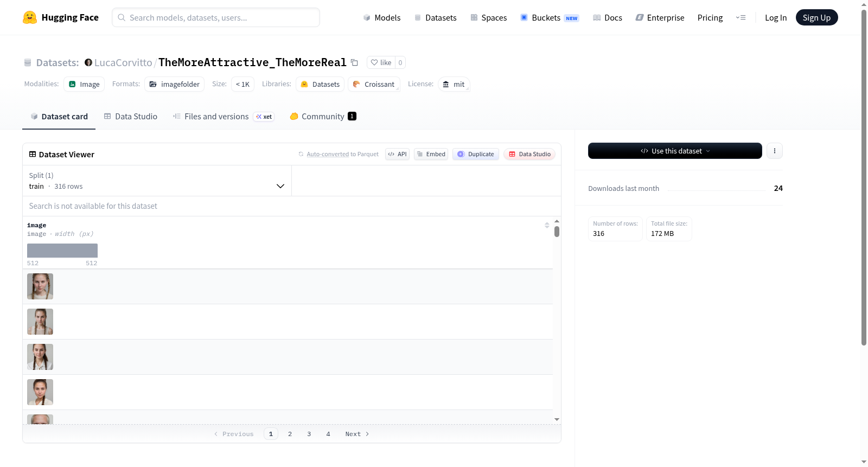Image resolution: width=868 pixels, height=467 pixels.
Task: Sort the image column using sort arrows
Action: [x=547, y=225]
